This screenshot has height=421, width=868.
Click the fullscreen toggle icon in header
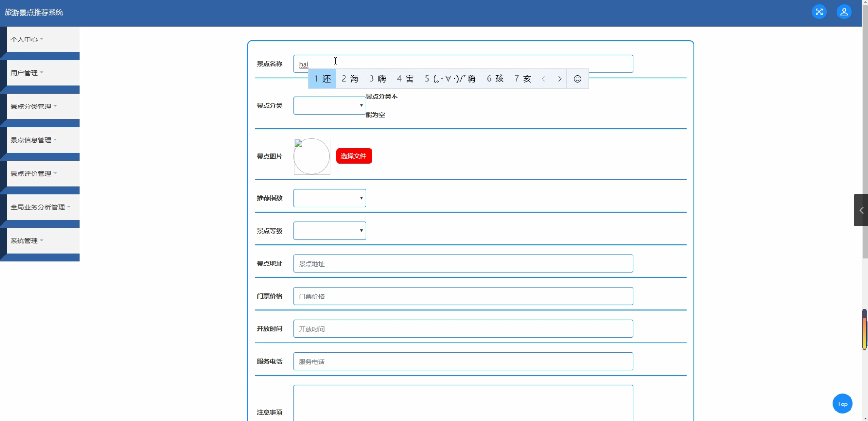click(819, 12)
